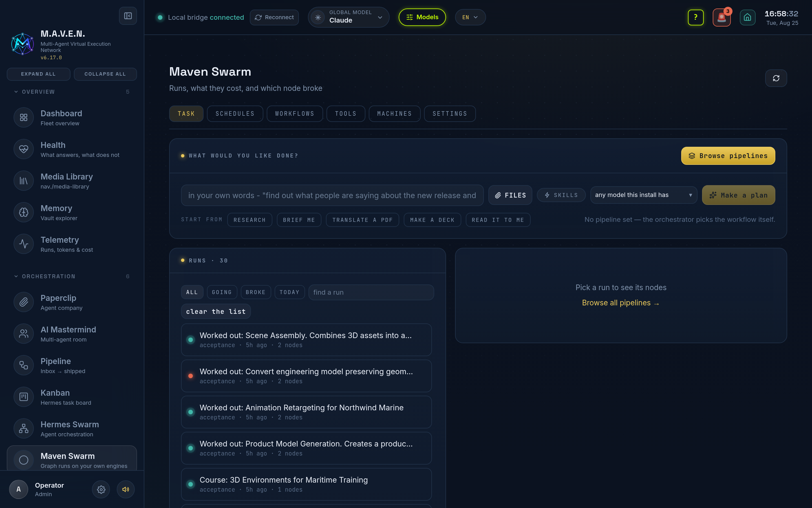Filter runs by ALL
The image size is (812, 508).
[x=192, y=292]
